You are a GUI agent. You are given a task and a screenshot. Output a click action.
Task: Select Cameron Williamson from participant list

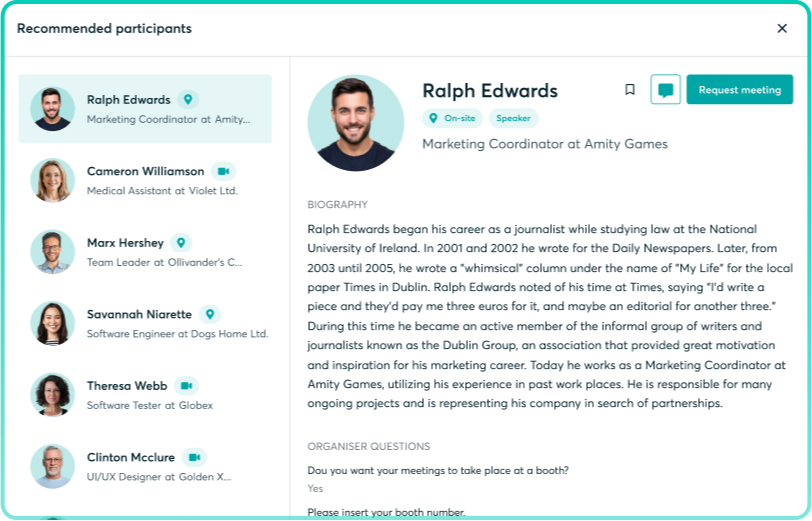[145, 180]
